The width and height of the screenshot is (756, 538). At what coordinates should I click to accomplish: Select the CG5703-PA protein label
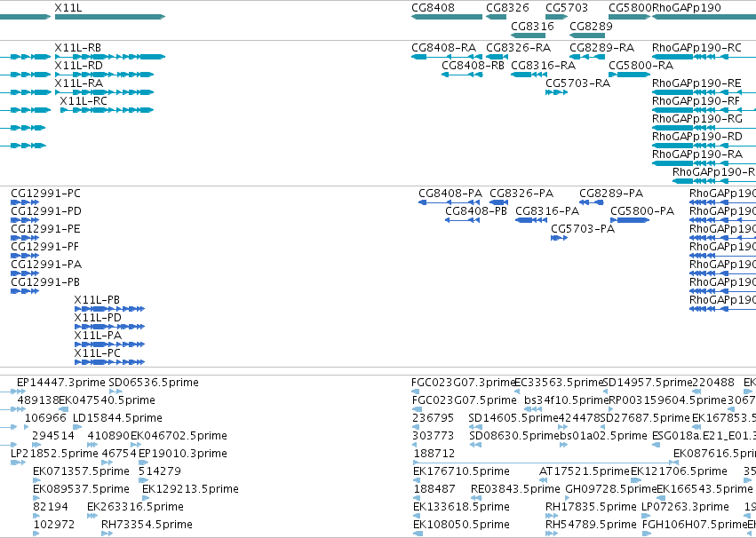(x=583, y=229)
